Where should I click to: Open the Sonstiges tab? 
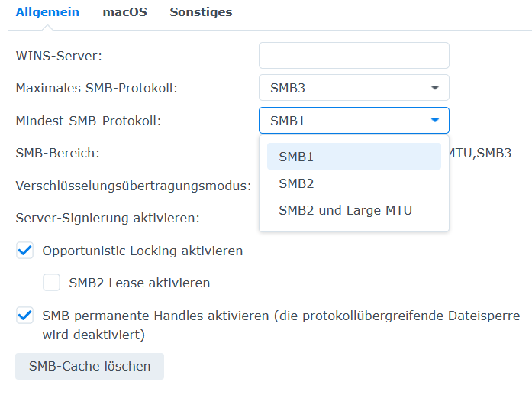pos(201,12)
